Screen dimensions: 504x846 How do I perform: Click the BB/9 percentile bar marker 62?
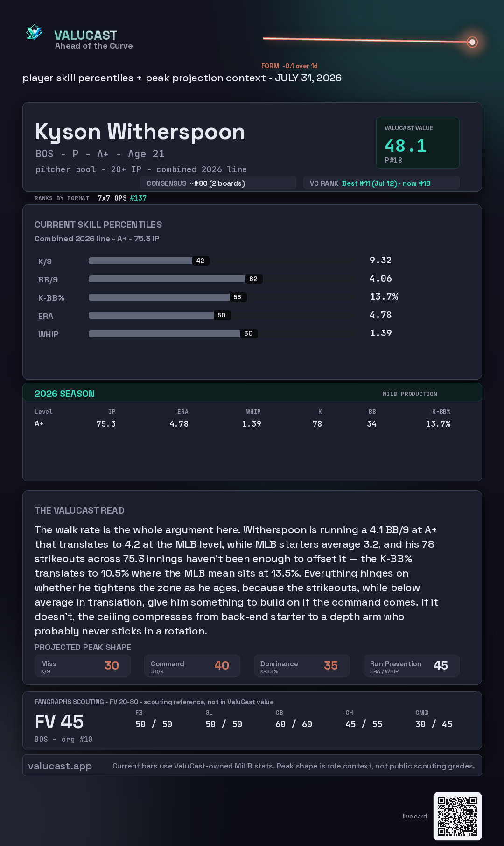pos(253,279)
